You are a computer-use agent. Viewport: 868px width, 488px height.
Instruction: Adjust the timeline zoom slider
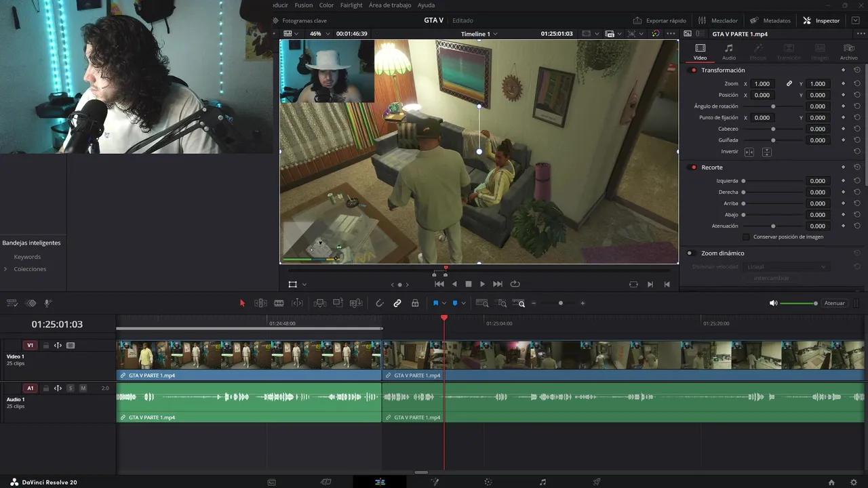[x=560, y=303]
